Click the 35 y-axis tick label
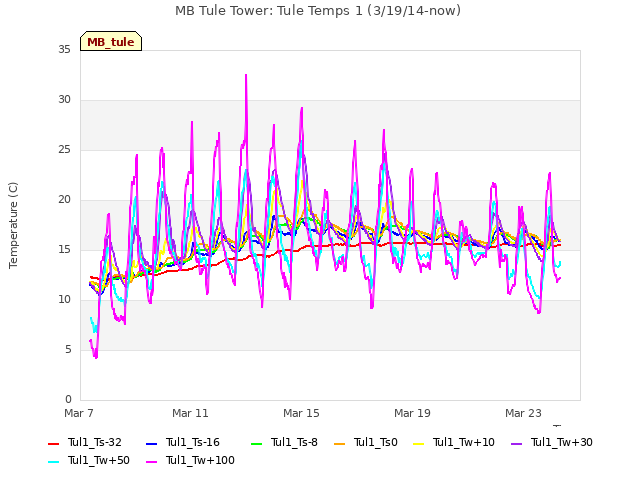Viewport: 640px width, 480px height. click(x=64, y=50)
